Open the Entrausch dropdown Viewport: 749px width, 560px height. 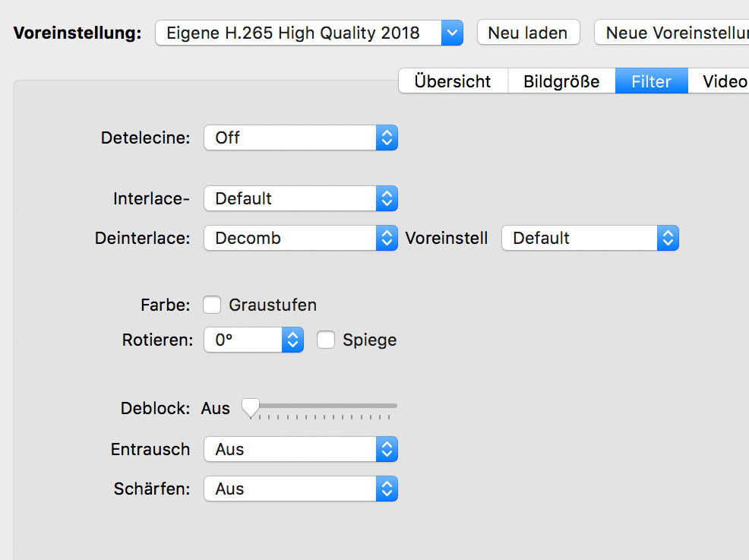301,449
